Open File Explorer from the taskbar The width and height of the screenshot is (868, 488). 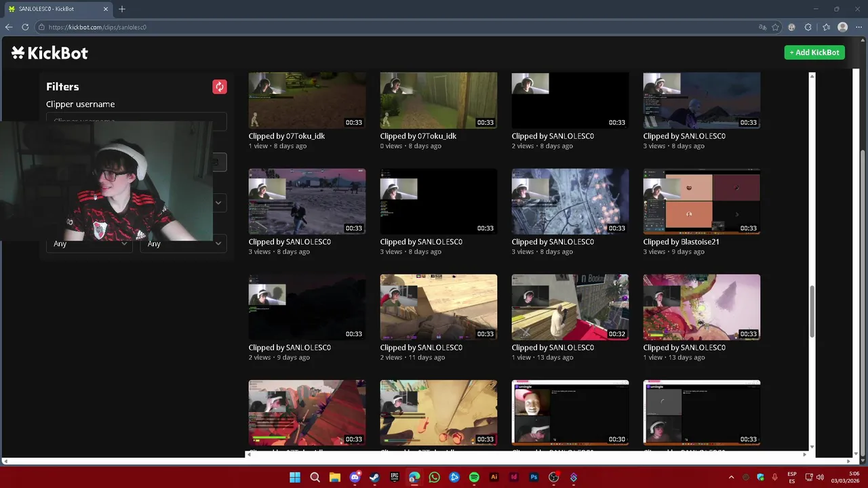pos(334,477)
